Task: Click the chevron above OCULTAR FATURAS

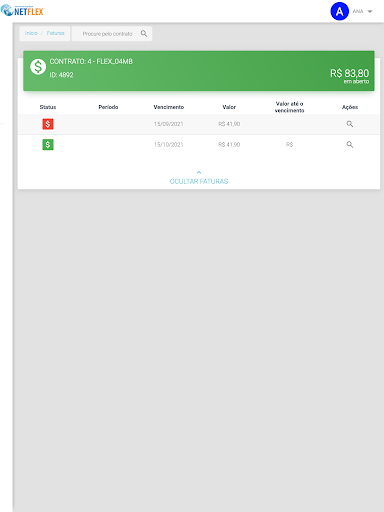Action: coord(199,172)
